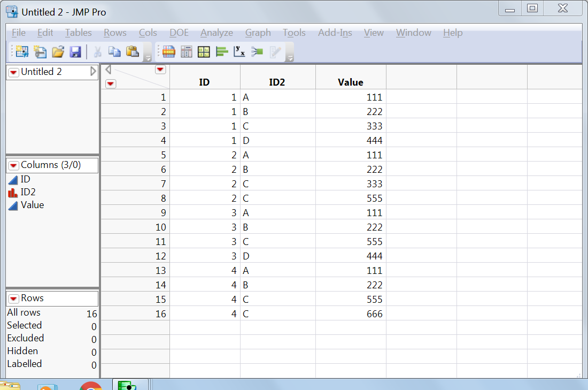The width and height of the screenshot is (588, 390).
Task: Select the Fit Y by X toolbar icon
Action: point(239,51)
